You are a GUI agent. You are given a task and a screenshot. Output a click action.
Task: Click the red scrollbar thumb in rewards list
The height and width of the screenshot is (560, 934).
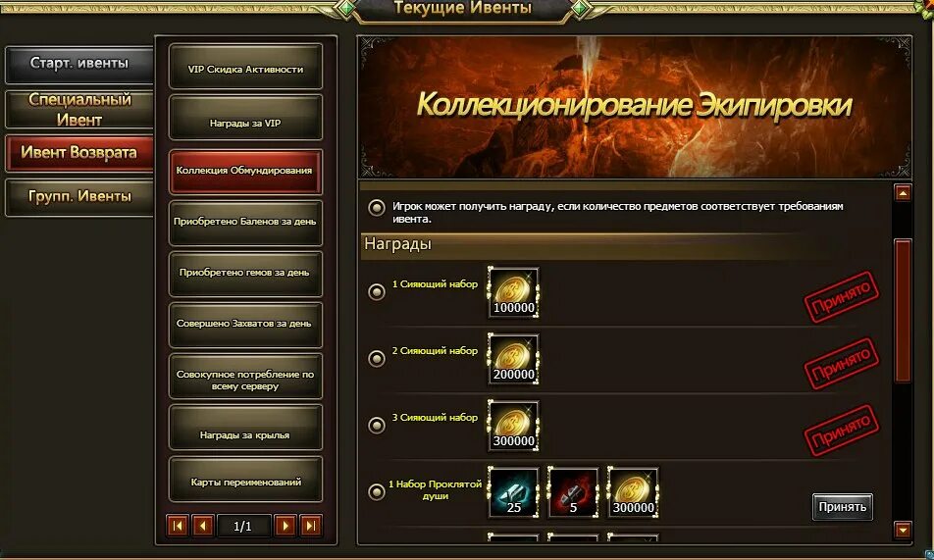click(x=903, y=310)
